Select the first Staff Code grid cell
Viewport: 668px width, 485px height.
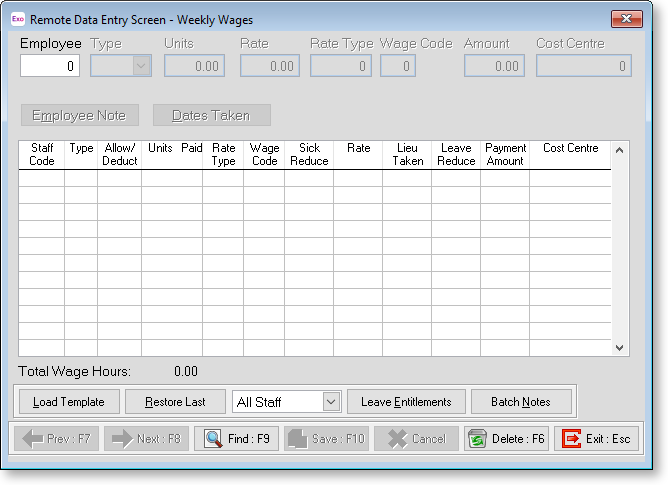click(42, 177)
